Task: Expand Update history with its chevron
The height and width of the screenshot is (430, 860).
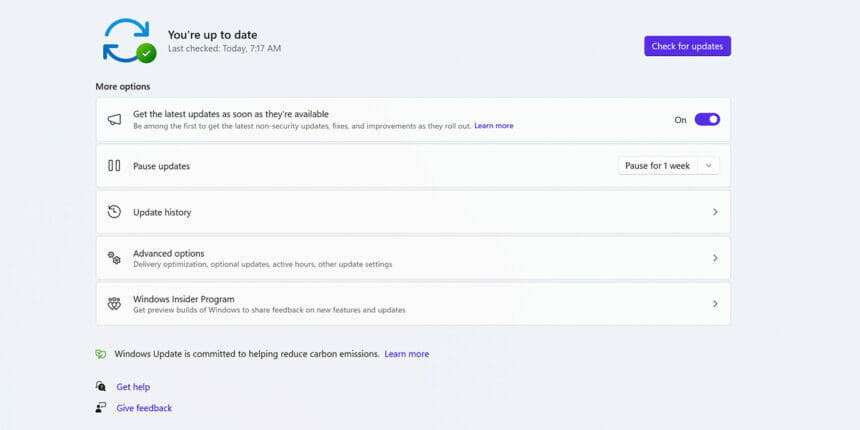Action: click(715, 212)
